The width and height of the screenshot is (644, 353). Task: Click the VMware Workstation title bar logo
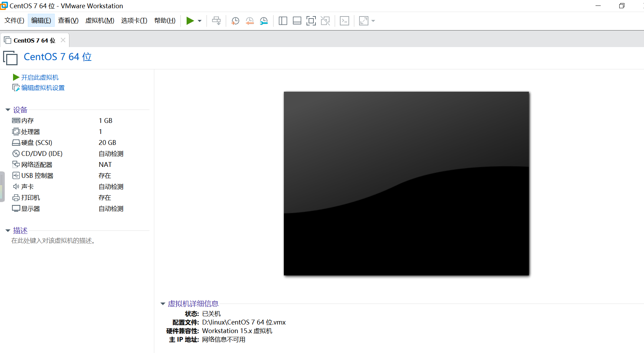tap(4, 5)
